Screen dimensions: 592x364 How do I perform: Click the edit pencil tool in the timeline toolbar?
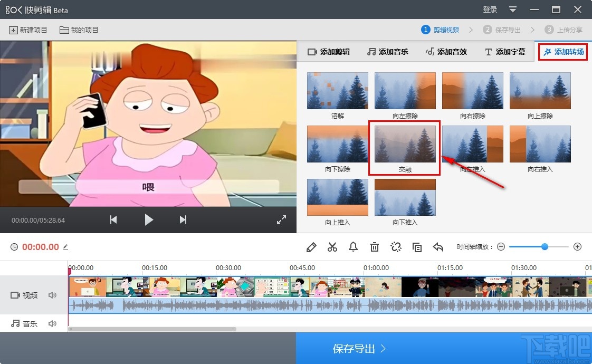click(x=311, y=247)
